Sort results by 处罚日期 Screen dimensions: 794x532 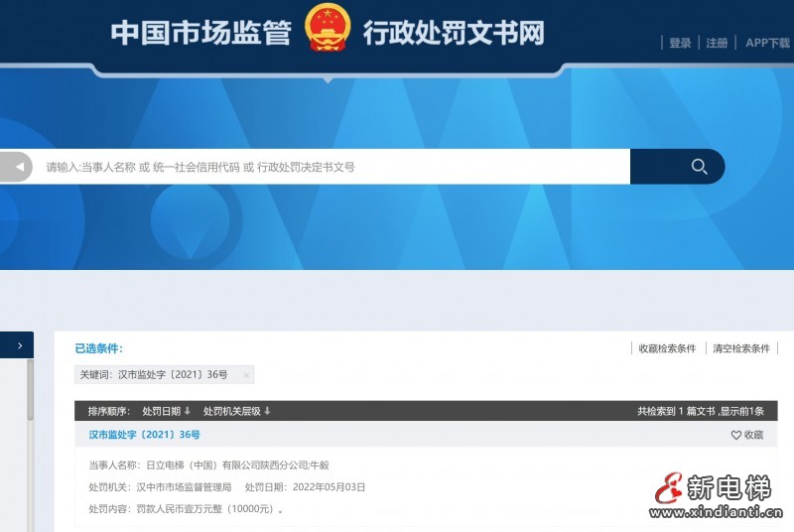166,411
